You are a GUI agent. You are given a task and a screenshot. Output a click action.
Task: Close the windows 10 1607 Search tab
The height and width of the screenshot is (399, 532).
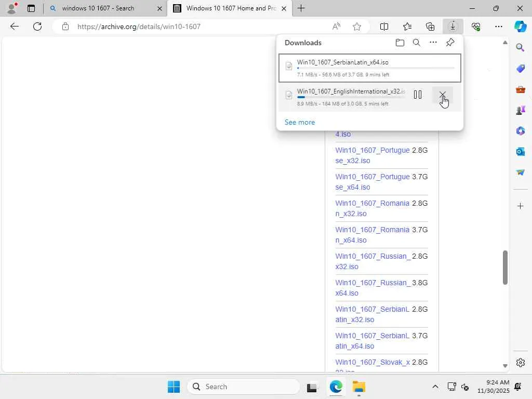point(159,8)
